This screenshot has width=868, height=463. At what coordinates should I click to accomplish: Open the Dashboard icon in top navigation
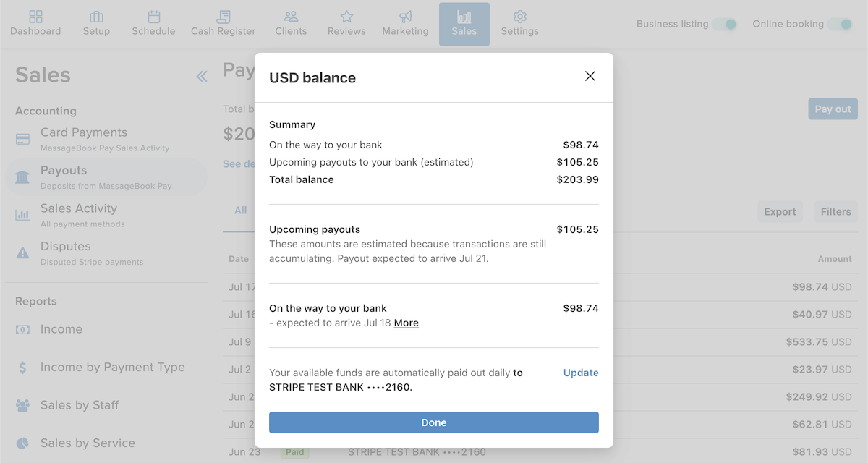pos(35,17)
